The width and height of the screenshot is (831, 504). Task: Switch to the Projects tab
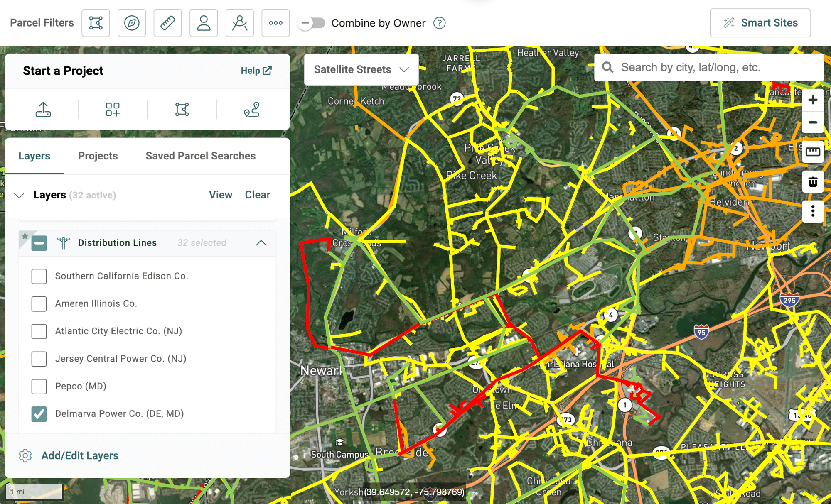98,156
